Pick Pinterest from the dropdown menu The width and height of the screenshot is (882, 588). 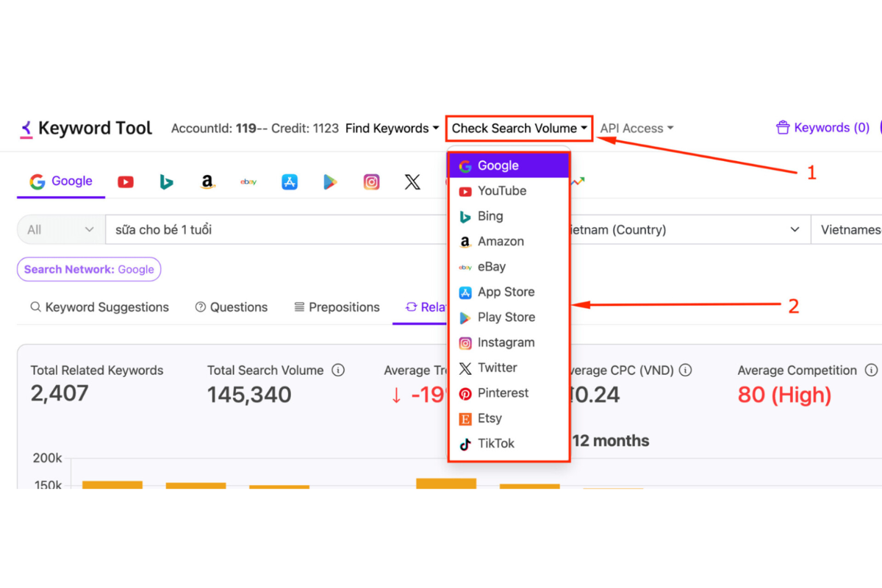pos(503,393)
